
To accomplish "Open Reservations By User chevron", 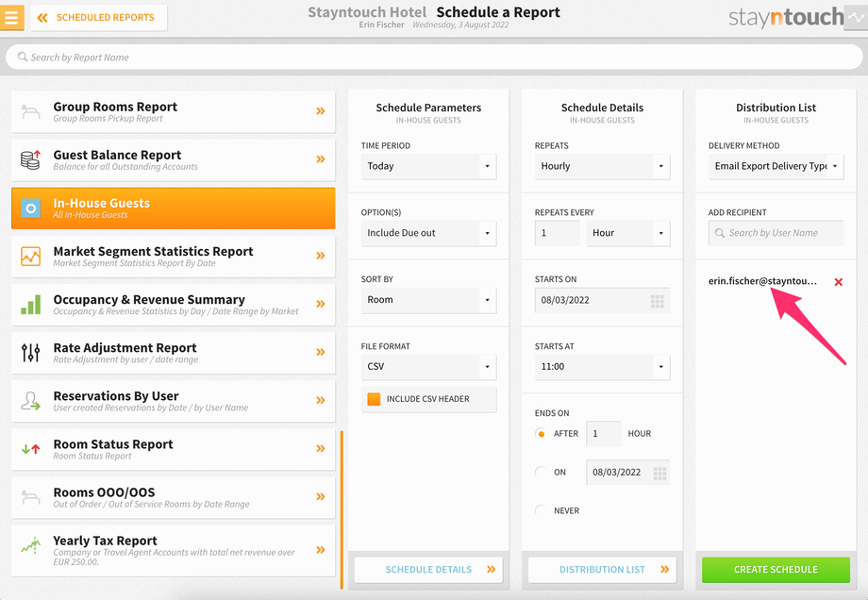I will coord(321,400).
